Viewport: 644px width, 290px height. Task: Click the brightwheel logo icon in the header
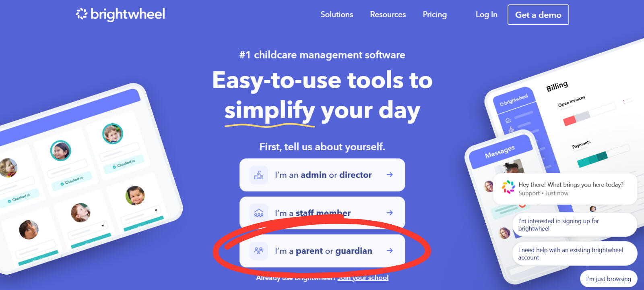(81, 14)
